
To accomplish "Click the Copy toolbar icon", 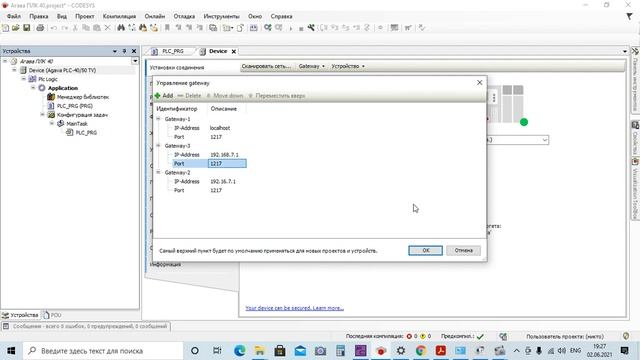I will pos(86,28).
